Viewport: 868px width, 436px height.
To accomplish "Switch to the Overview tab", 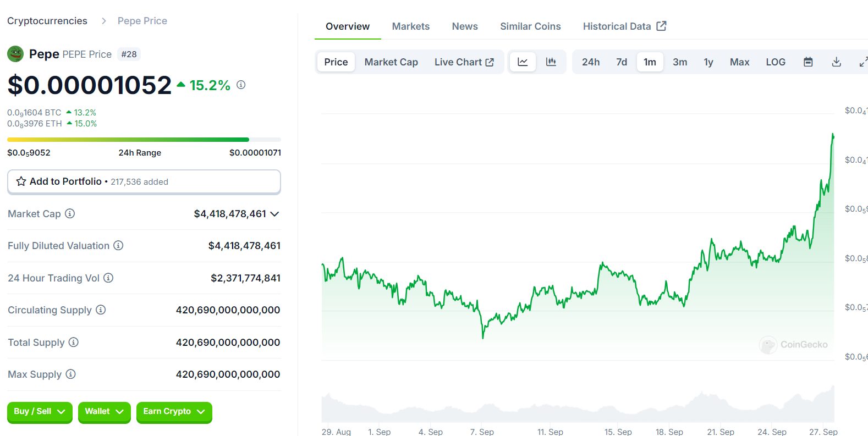I will tap(348, 26).
